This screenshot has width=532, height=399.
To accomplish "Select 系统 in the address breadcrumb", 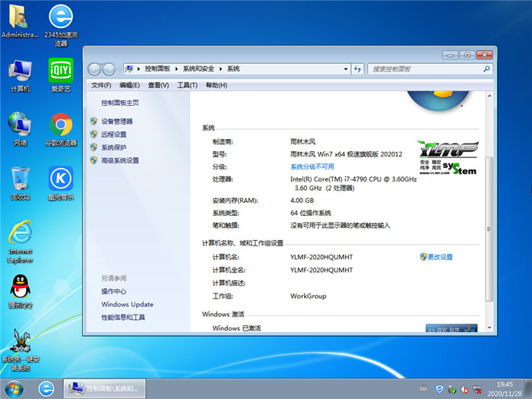I will [233, 69].
